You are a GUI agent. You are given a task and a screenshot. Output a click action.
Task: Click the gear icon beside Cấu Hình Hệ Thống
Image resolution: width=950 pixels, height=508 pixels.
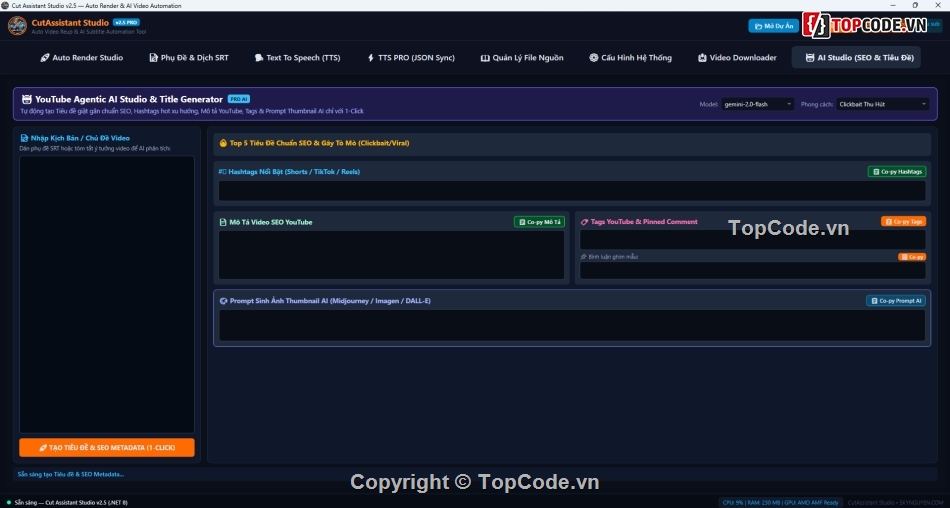tap(594, 58)
